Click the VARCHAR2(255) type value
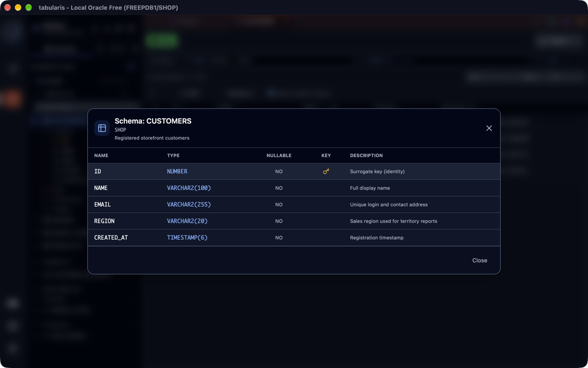This screenshot has width=588, height=368. click(x=189, y=205)
